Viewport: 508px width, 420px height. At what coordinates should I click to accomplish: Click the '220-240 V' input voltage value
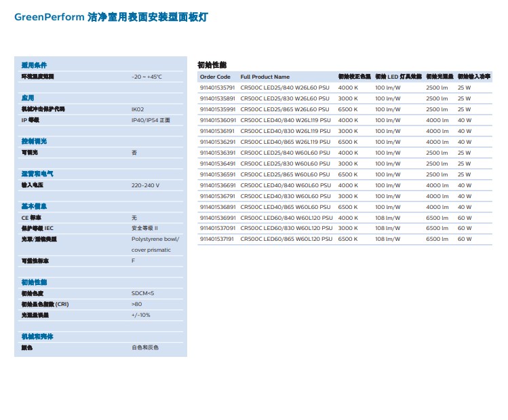145,185
